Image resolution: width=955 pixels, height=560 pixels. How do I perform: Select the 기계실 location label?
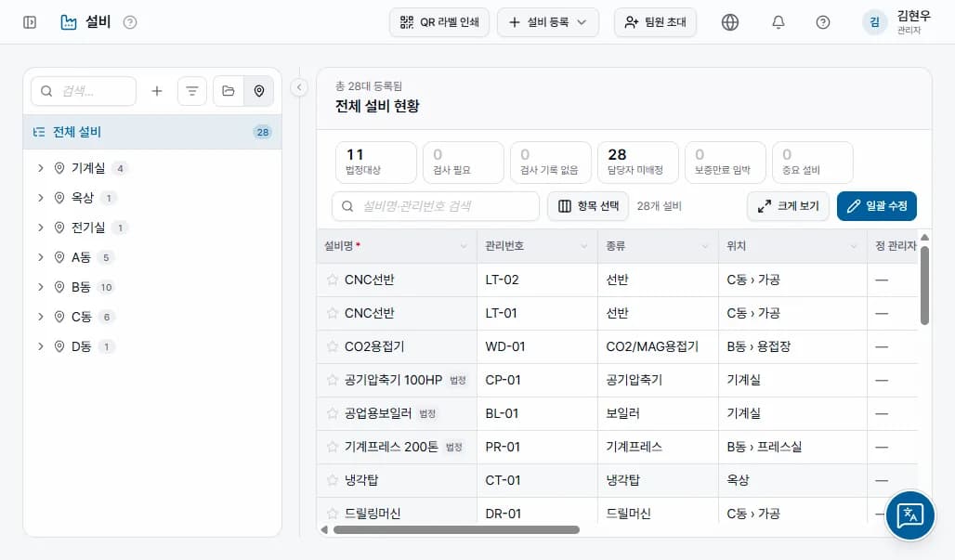(x=87, y=168)
